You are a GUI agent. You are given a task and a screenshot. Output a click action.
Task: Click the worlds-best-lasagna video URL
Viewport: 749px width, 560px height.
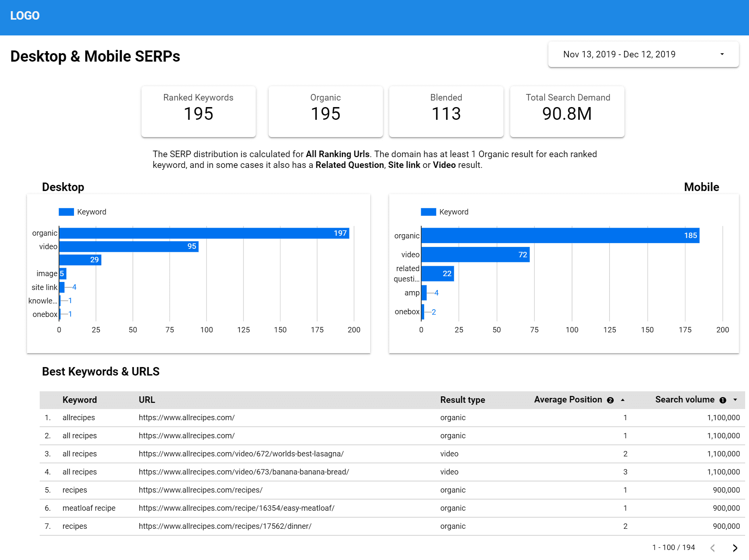(241, 454)
